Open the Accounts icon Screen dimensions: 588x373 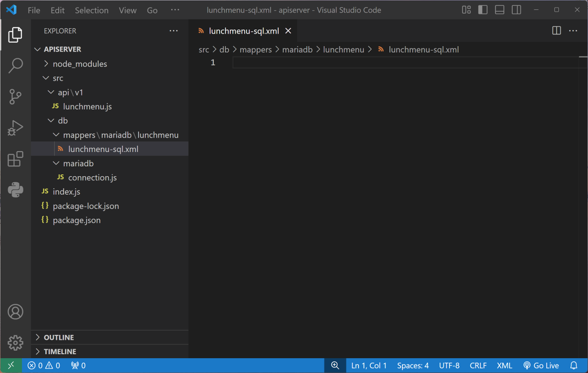(x=15, y=312)
